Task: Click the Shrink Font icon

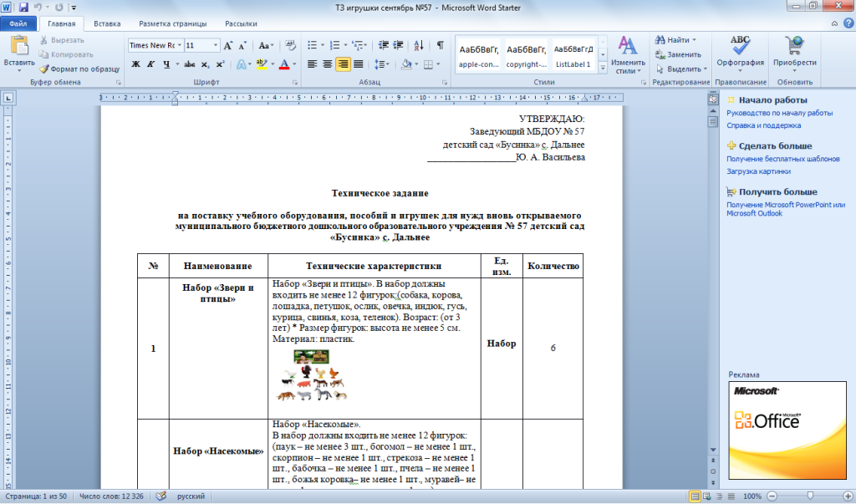Action: 242,45
